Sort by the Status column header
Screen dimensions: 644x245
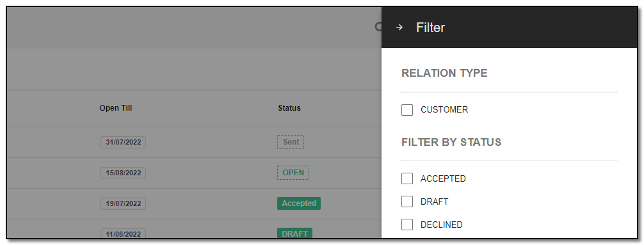pyautogui.click(x=289, y=108)
